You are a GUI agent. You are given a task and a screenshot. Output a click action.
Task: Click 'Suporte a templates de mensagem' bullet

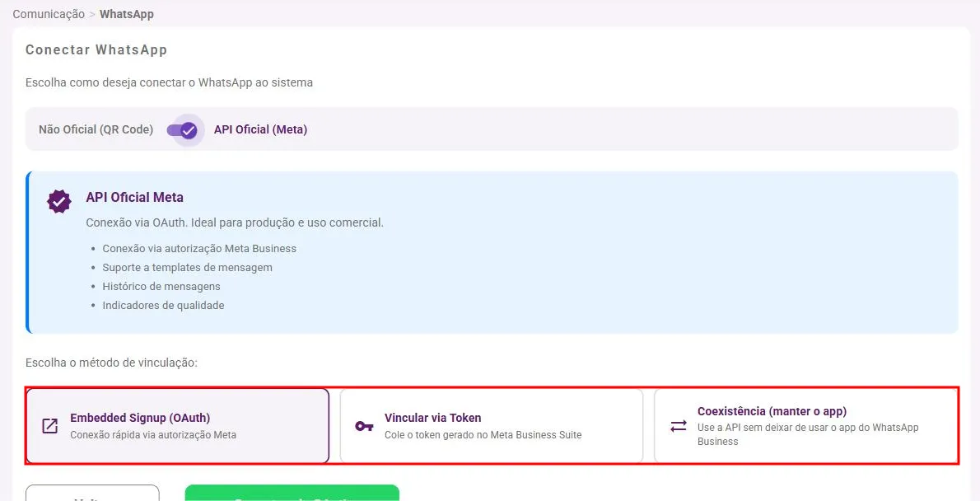click(x=188, y=268)
